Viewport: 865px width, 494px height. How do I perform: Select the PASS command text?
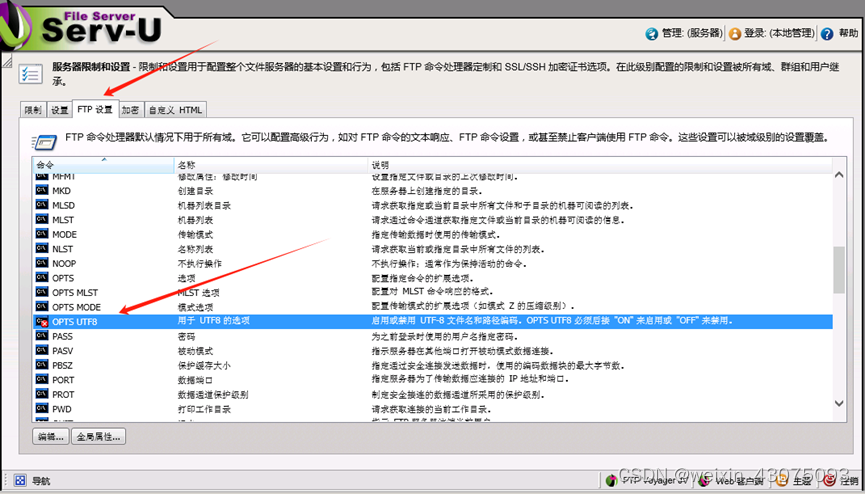point(62,336)
